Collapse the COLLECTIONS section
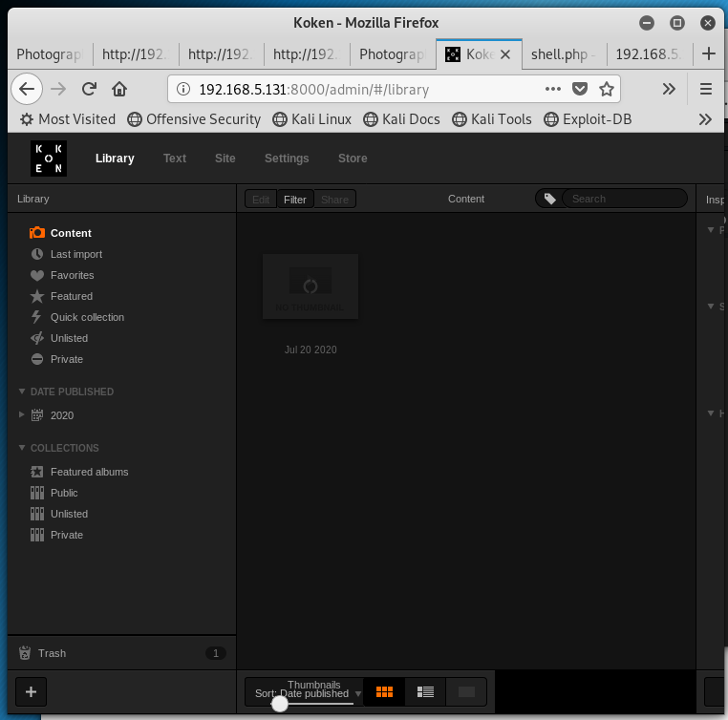Image resolution: width=728 pixels, height=720 pixels. coord(22,447)
